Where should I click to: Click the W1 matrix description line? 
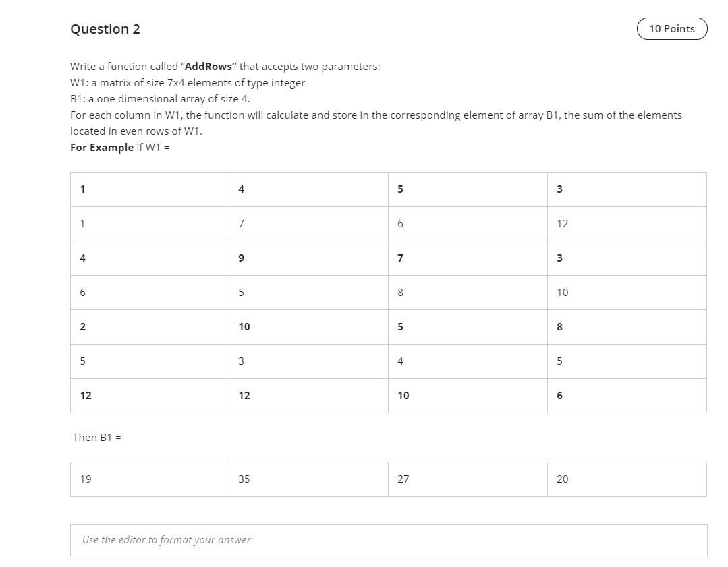click(x=188, y=82)
